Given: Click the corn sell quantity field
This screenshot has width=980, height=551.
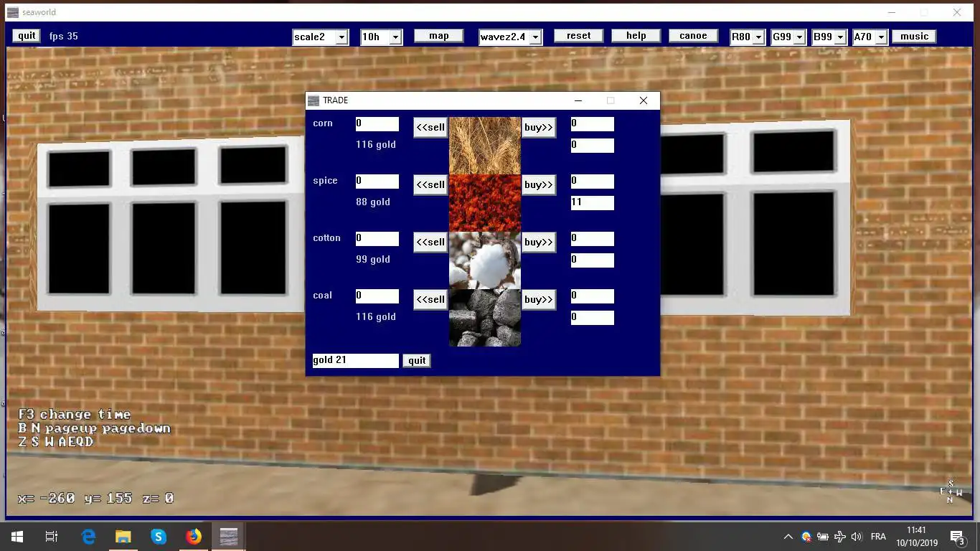Looking at the screenshot, I should point(377,124).
